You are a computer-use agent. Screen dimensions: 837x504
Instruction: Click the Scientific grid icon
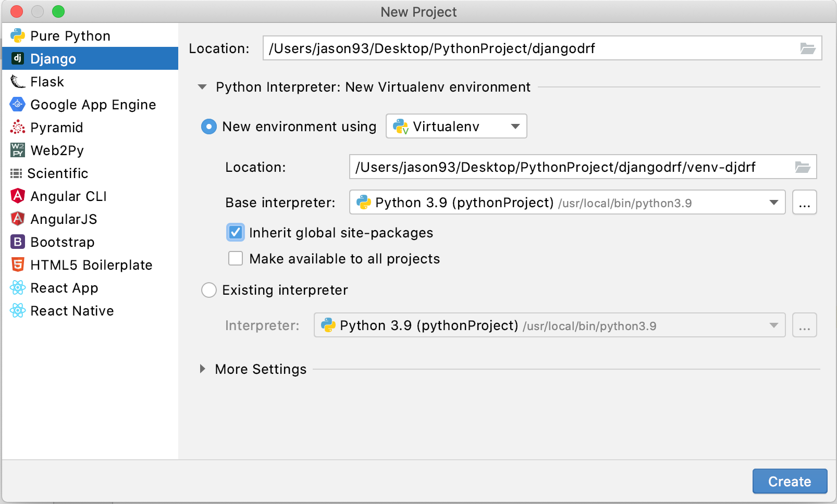[16, 173]
